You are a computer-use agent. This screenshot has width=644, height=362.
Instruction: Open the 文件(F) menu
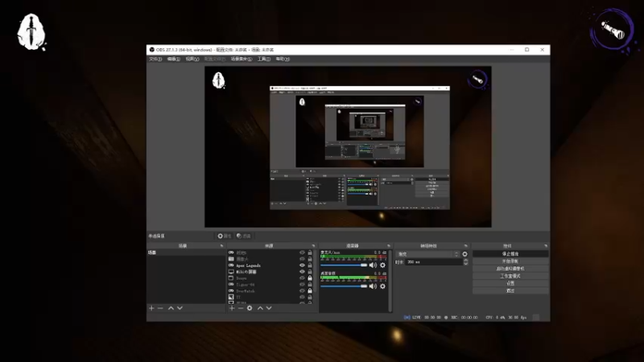point(155,59)
